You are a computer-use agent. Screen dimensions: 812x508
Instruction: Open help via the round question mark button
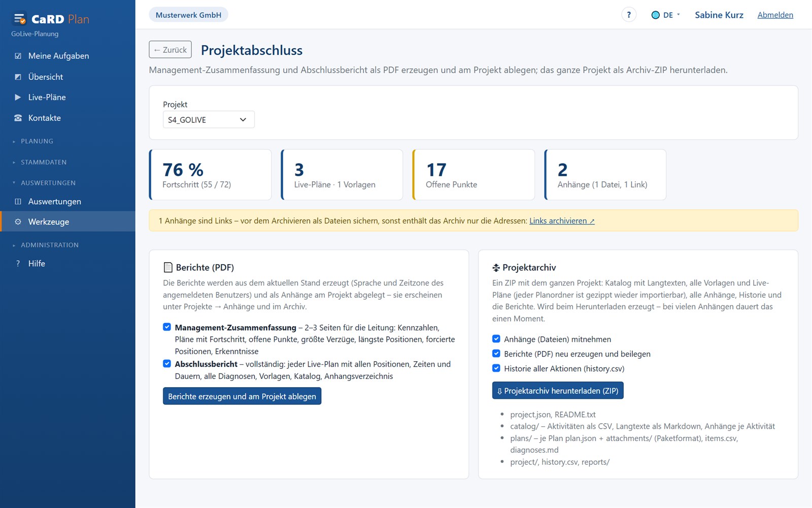(x=629, y=15)
